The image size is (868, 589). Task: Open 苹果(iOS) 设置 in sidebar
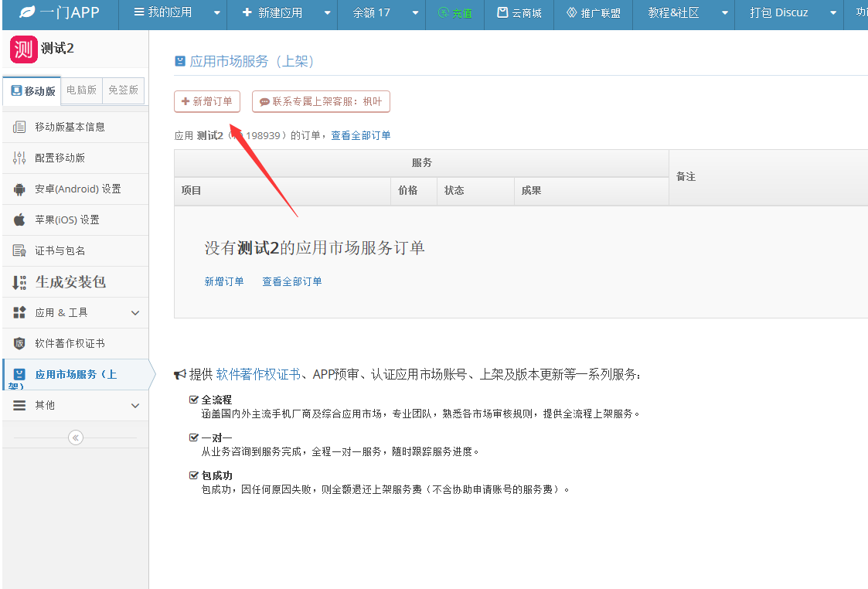75,220
